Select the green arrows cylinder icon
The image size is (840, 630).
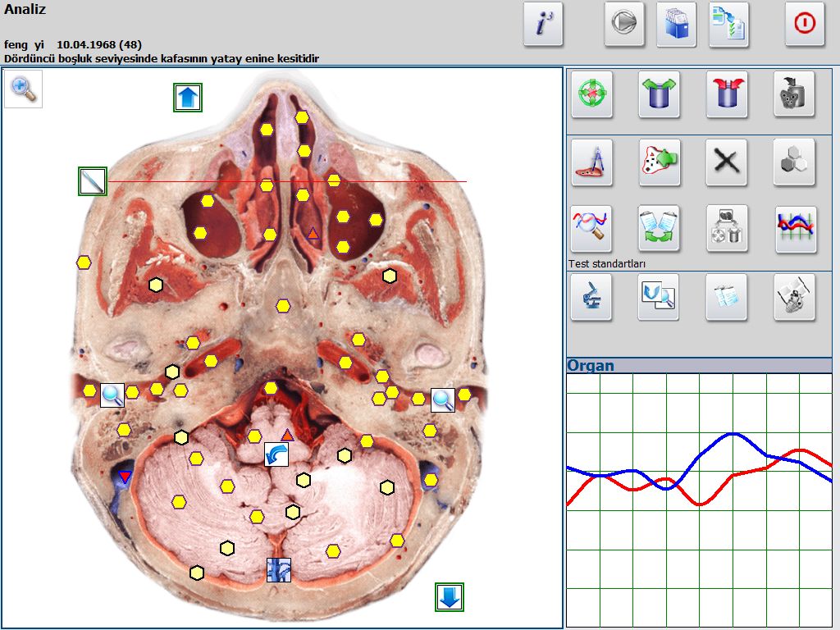(x=660, y=94)
